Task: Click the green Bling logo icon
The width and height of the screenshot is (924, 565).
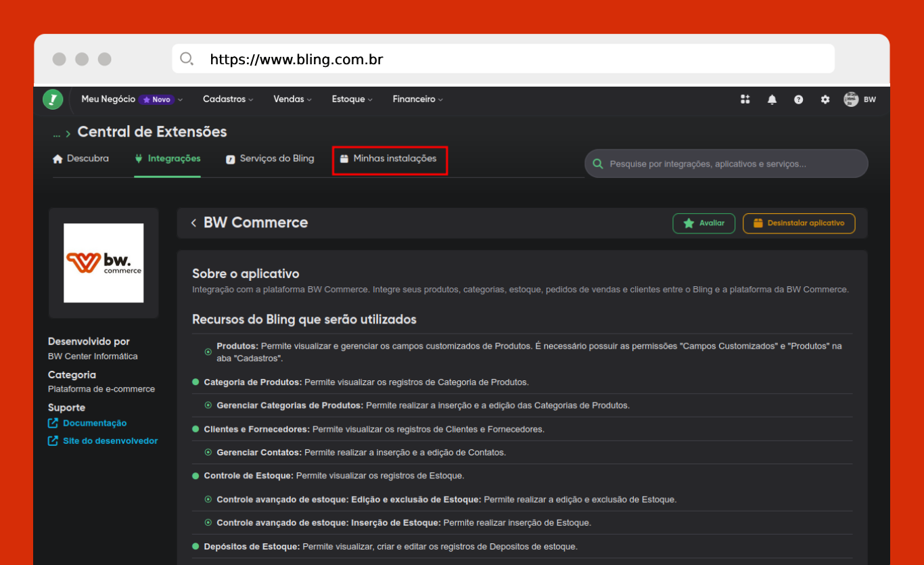Action: (x=53, y=99)
